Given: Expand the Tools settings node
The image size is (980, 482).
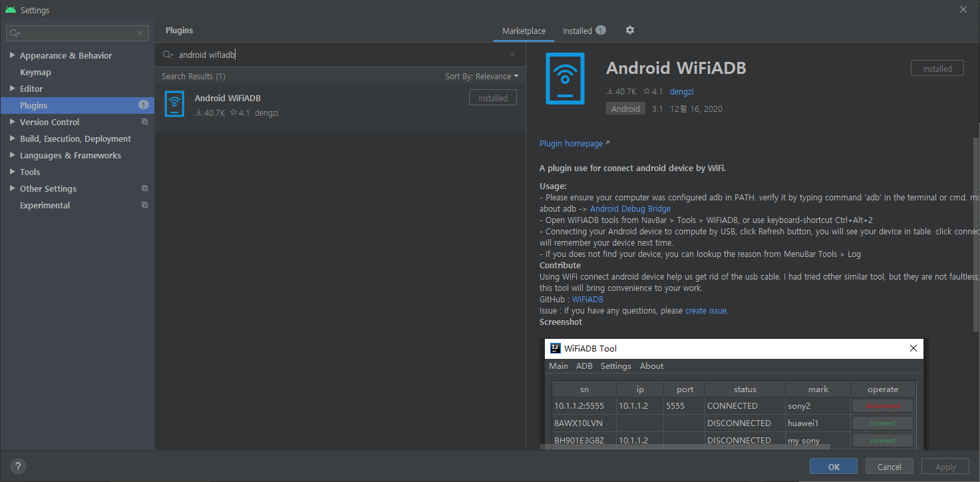Looking at the screenshot, I should [x=13, y=172].
